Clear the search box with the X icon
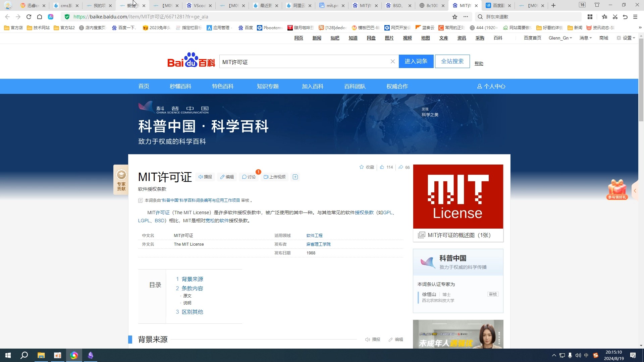This screenshot has width=644, height=362. (x=393, y=61)
